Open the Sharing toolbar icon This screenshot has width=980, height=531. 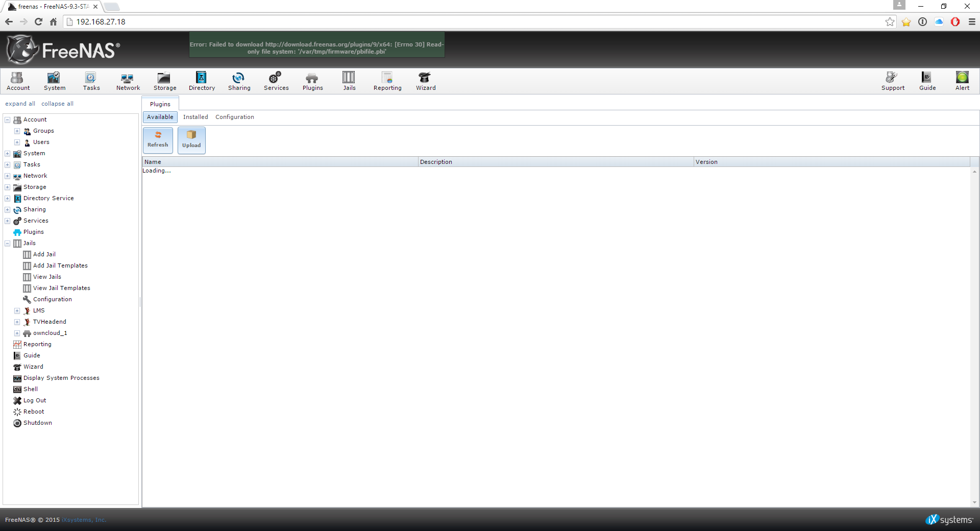239,81
